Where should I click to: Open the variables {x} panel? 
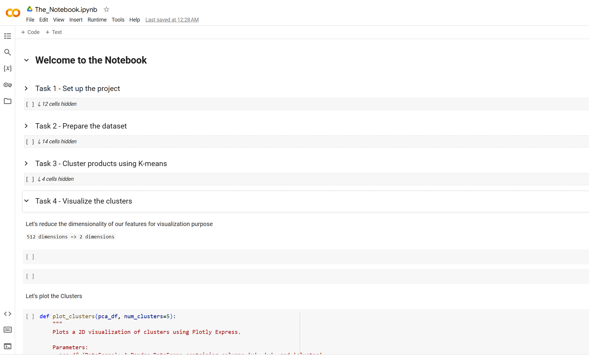coord(8,69)
